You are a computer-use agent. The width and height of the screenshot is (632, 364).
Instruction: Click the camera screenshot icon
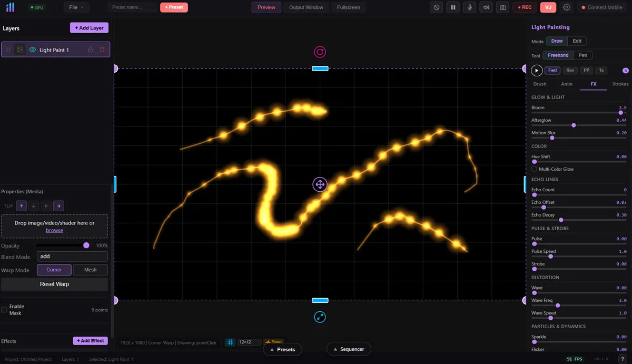(x=503, y=7)
